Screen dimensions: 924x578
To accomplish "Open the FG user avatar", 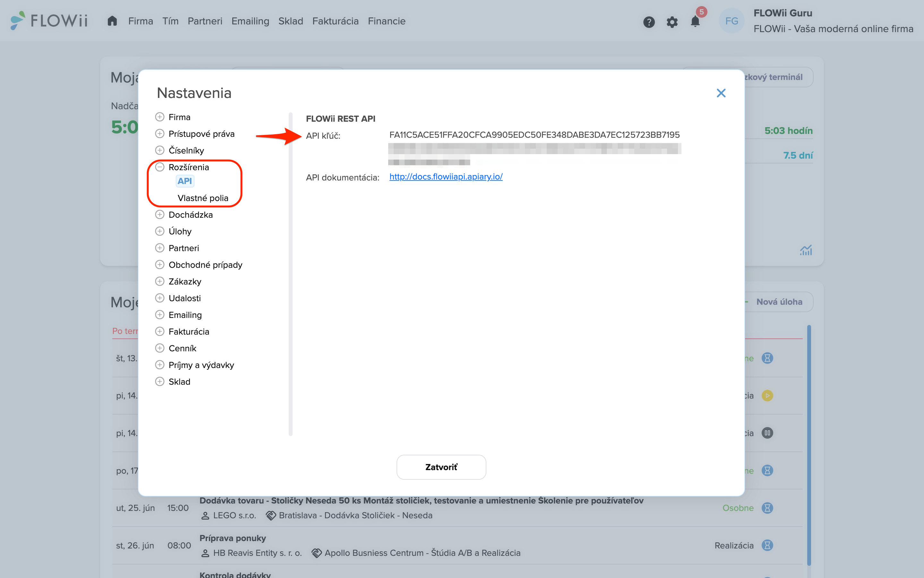I will (x=732, y=21).
